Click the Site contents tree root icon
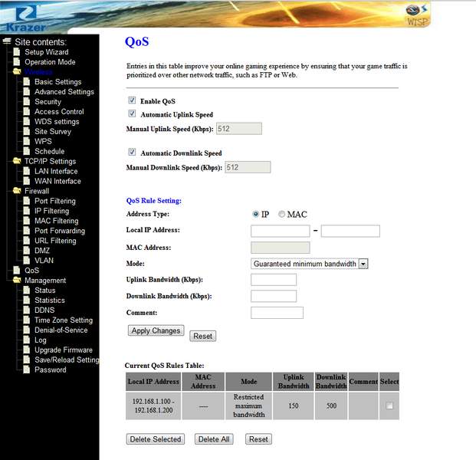 click(x=7, y=41)
